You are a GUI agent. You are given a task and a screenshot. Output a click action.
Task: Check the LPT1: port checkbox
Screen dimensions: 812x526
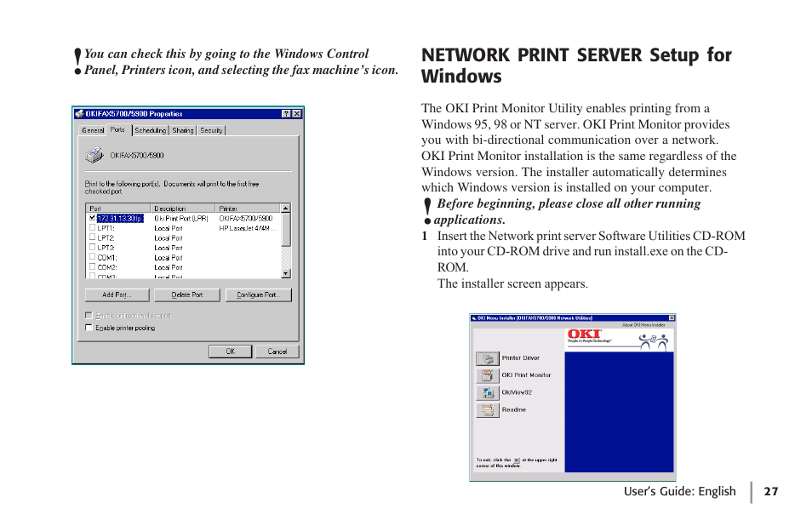(92, 228)
